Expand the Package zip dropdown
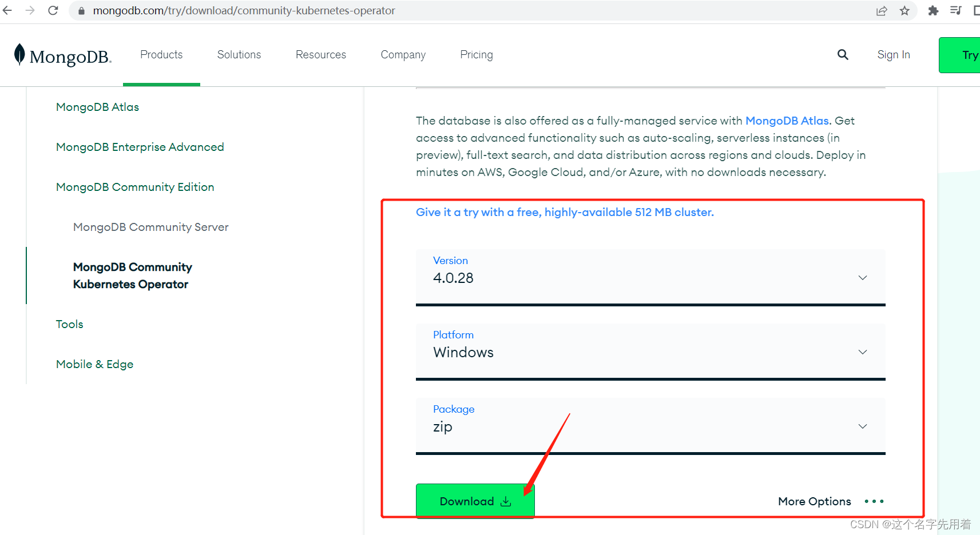The width and height of the screenshot is (980, 535). [x=650, y=426]
